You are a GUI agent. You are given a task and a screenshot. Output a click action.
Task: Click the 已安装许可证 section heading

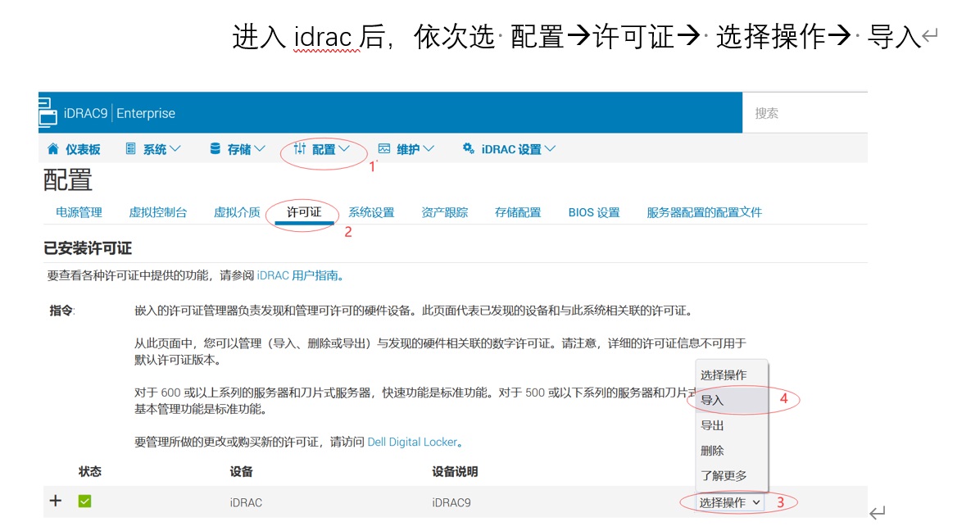pyautogui.click(x=88, y=248)
